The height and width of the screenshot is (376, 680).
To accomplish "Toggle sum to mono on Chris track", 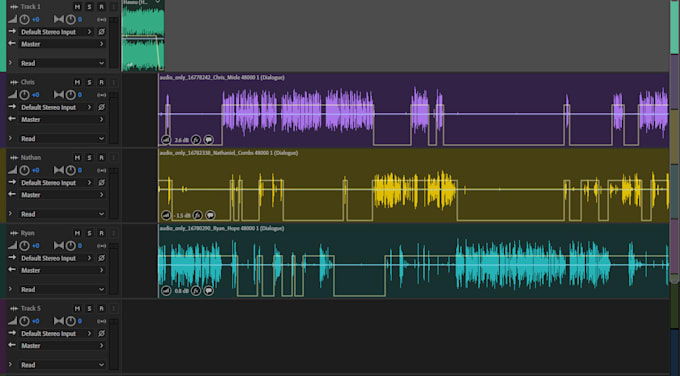I will pos(101,95).
